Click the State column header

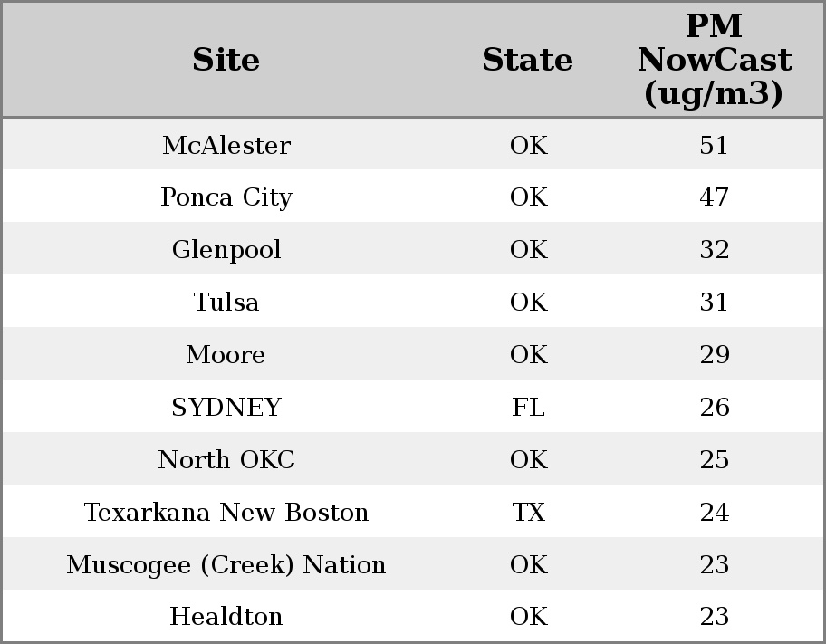coord(527,60)
